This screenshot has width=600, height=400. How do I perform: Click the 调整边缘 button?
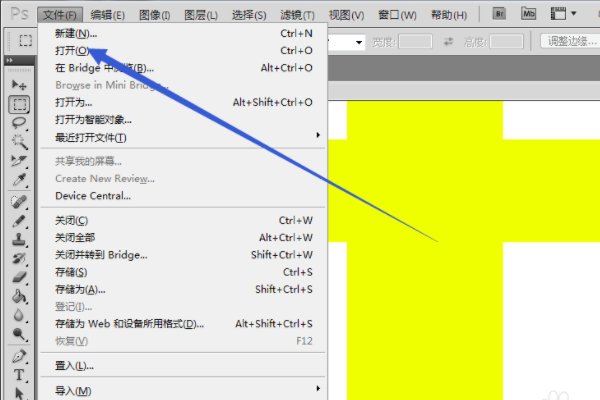point(570,41)
